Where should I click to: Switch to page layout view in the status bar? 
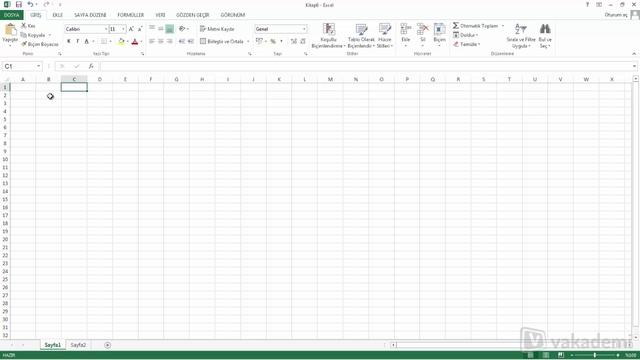546,355
